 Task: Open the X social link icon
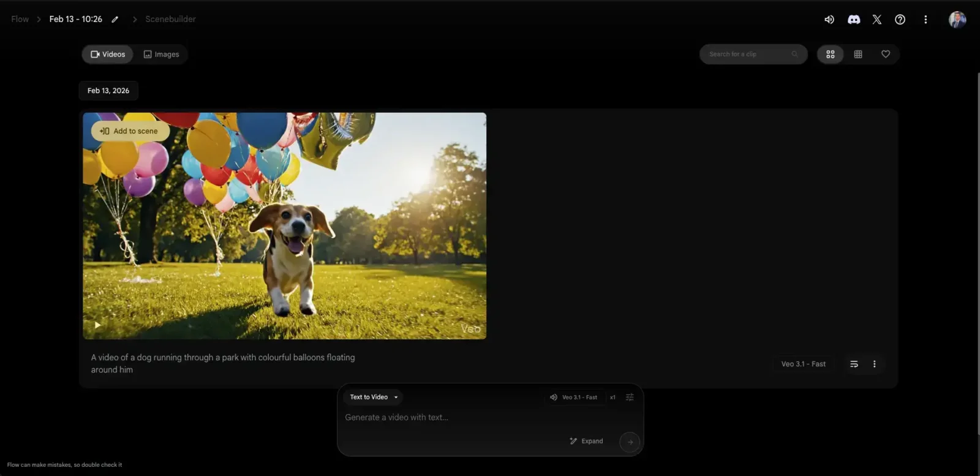(x=876, y=20)
